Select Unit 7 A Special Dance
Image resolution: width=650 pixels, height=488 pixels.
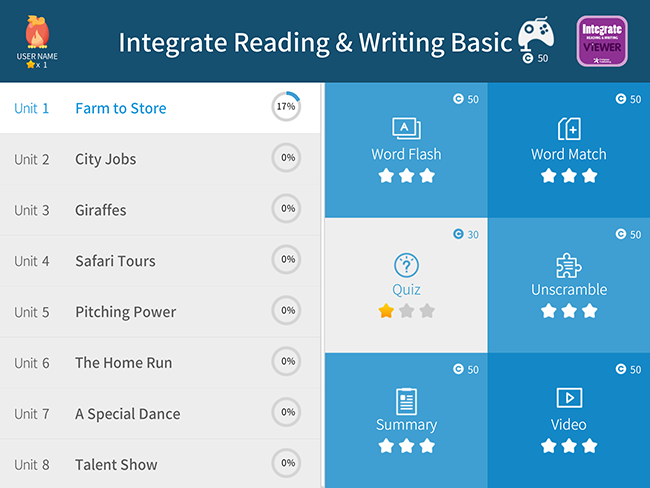pos(160,414)
